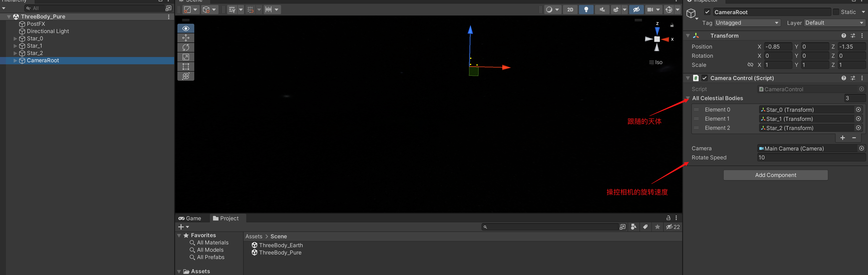Expand CameraRoot in Hierarchy
This screenshot has width=868, height=275.
coord(15,61)
